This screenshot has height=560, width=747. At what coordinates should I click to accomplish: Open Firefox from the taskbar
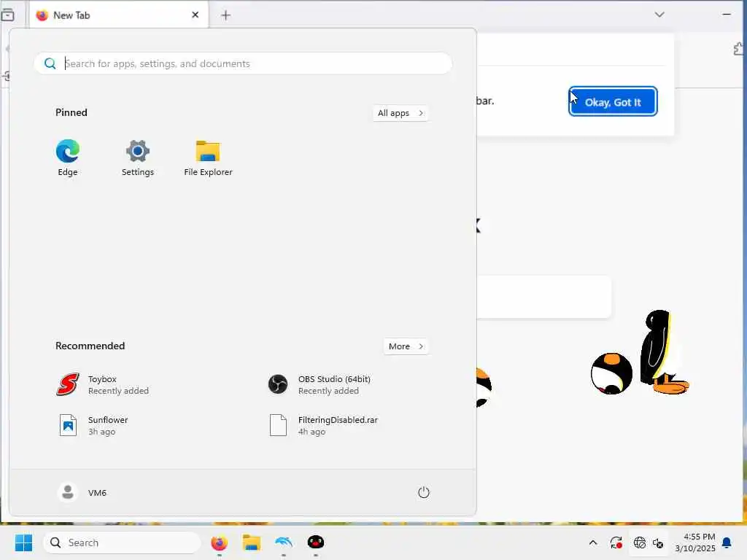tap(219, 542)
